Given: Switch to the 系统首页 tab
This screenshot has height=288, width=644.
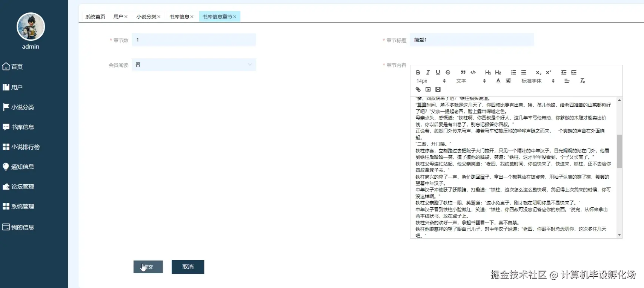Looking at the screenshot, I should (x=95, y=17).
